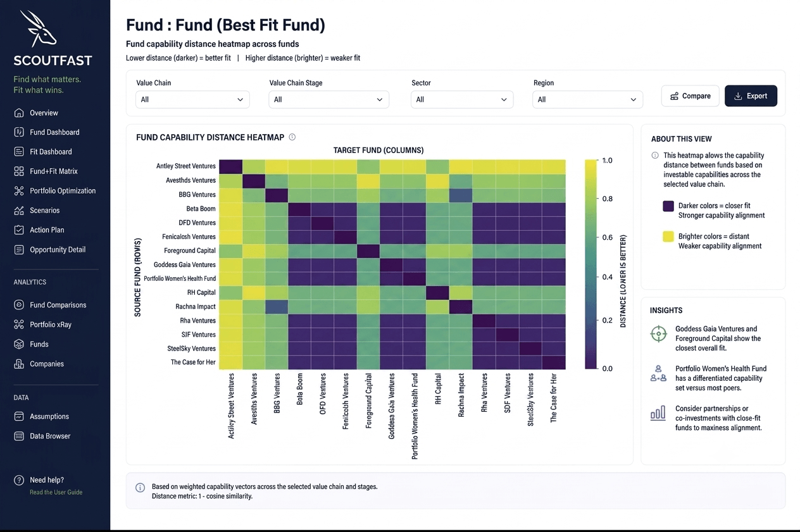Image resolution: width=800 pixels, height=532 pixels.
Task: Click the Export button
Action: pyautogui.click(x=751, y=96)
